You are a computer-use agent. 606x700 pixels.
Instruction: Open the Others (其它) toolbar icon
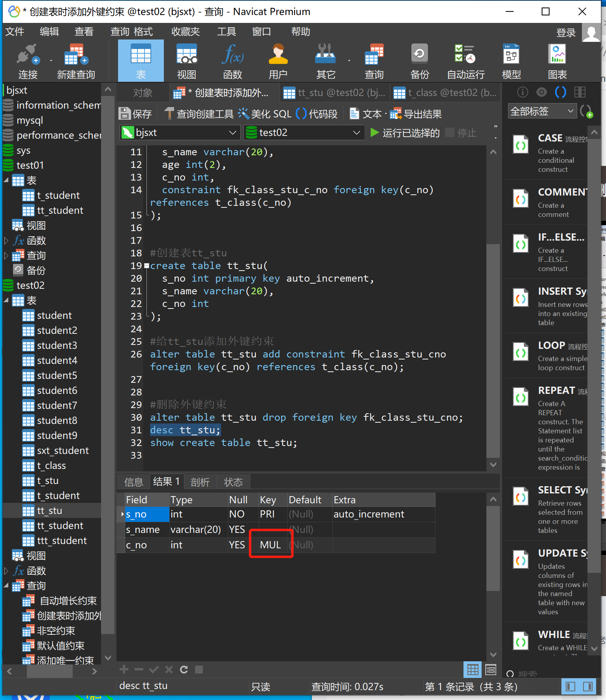pyautogui.click(x=326, y=61)
